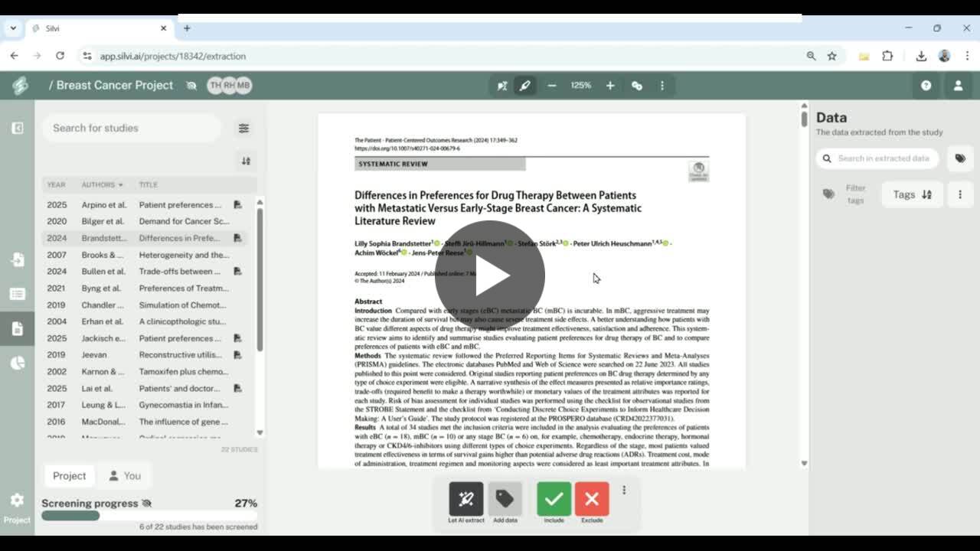Click the tag icon beside the extracted data search
The width and height of the screenshot is (980, 551).
click(960, 158)
